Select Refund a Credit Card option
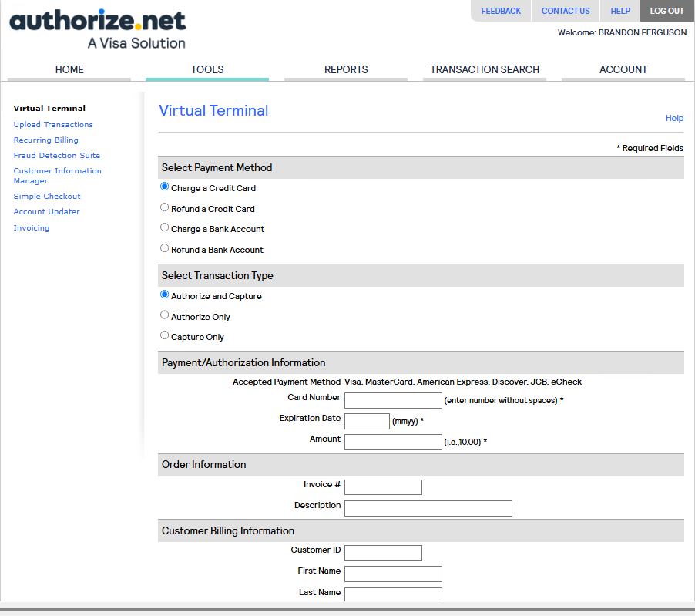Screen dimensions: 695x616 (x=164, y=207)
